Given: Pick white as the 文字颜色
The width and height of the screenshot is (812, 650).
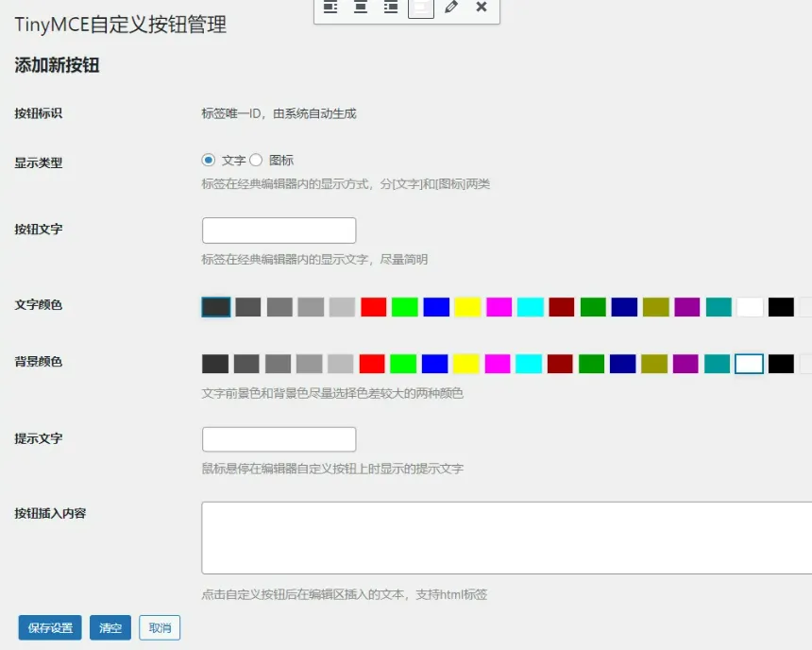Looking at the screenshot, I should pos(750,307).
